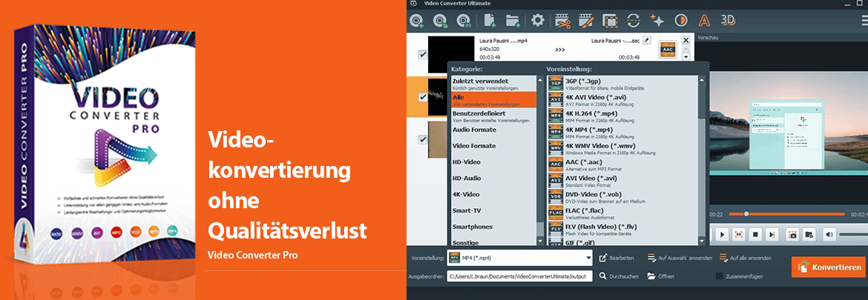Expand the Voreinstellung MP4 preset dropdown
The image size is (868, 300).
click(588, 259)
